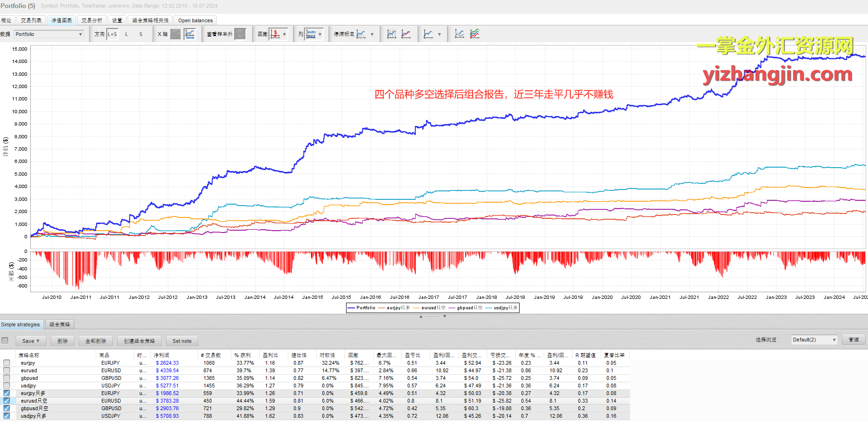Open the 组合策略相关性 correlation tab
This screenshot has height=422, width=868.
[150, 20]
